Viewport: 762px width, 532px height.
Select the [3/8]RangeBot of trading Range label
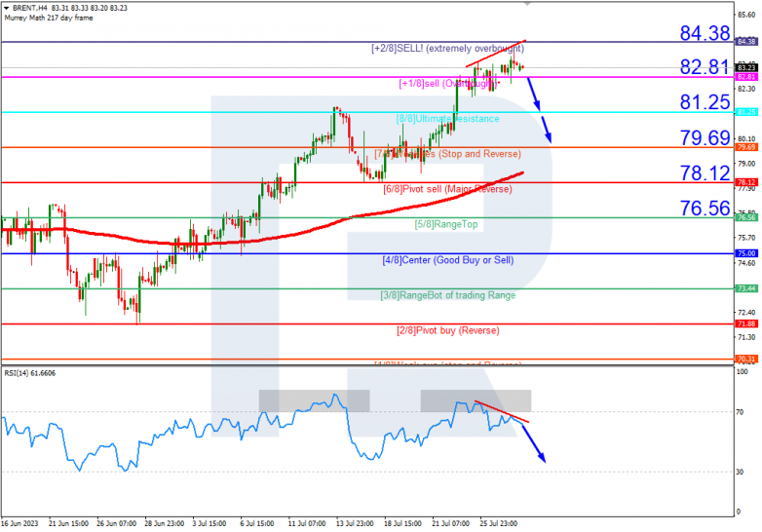click(447, 295)
